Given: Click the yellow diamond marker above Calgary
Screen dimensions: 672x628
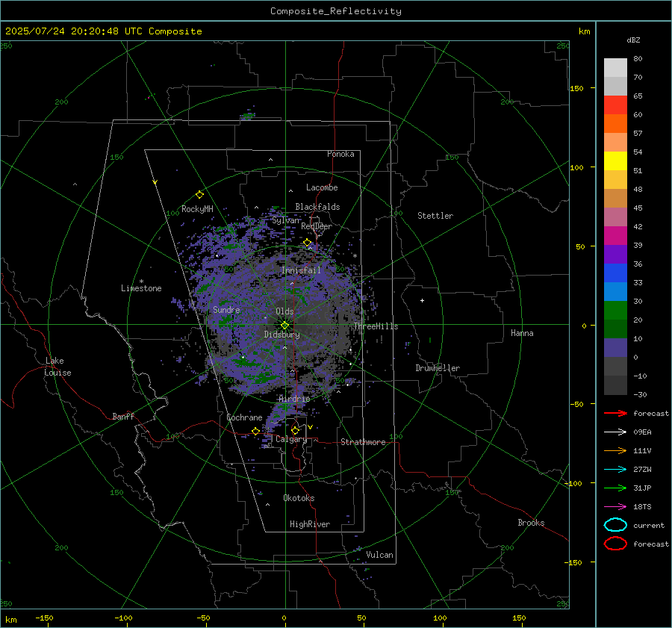Looking at the screenshot, I should click(x=295, y=430).
